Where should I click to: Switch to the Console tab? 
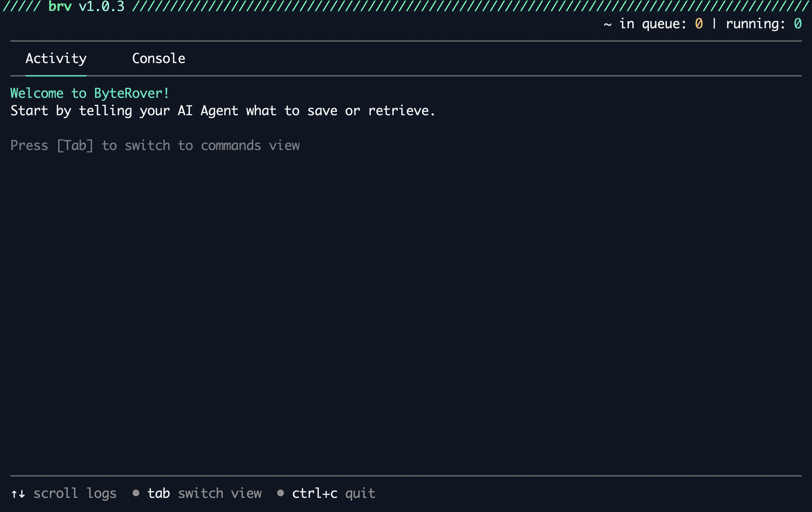click(158, 59)
